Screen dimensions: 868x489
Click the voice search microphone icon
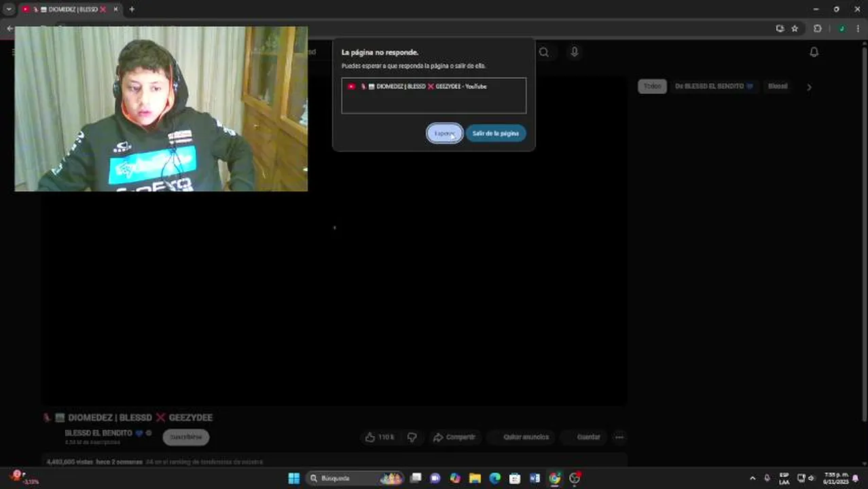[574, 52]
